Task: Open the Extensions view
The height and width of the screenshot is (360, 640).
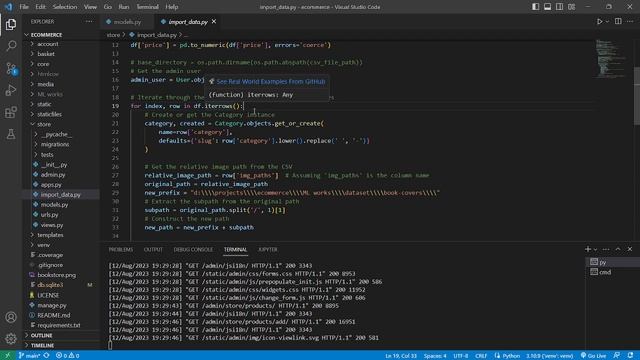Action: click(11, 112)
